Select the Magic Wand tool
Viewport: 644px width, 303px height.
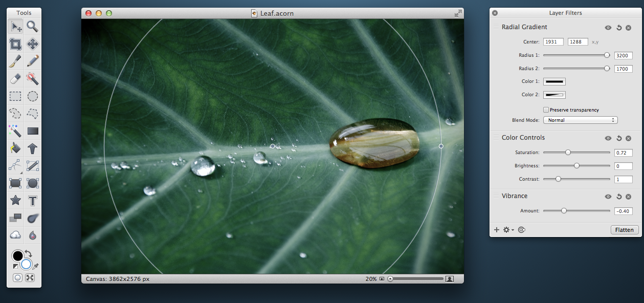tap(16, 131)
